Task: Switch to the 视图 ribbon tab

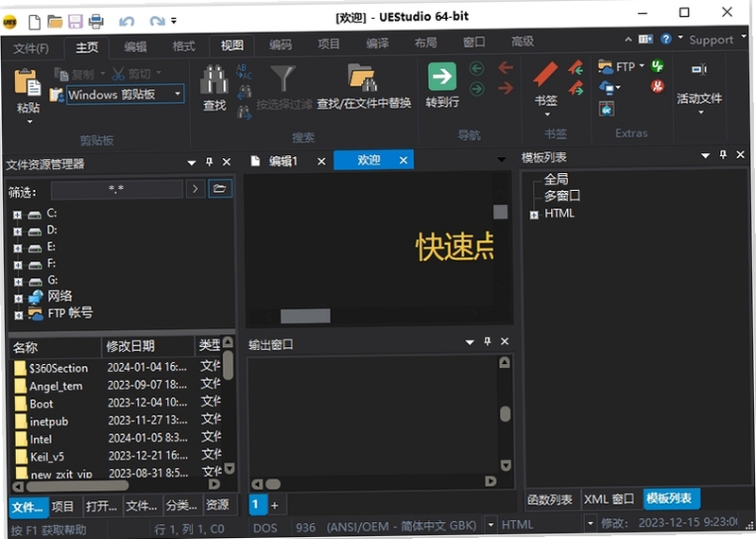Action: [x=232, y=45]
